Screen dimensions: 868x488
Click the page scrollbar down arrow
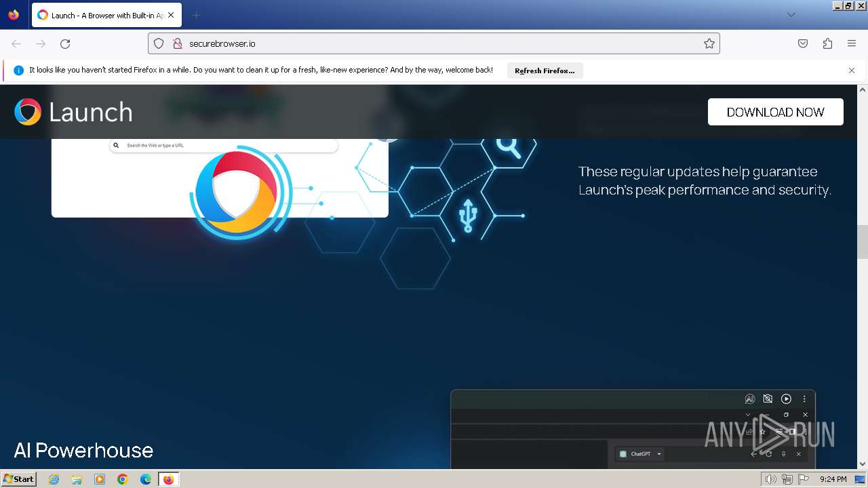click(863, 464)
